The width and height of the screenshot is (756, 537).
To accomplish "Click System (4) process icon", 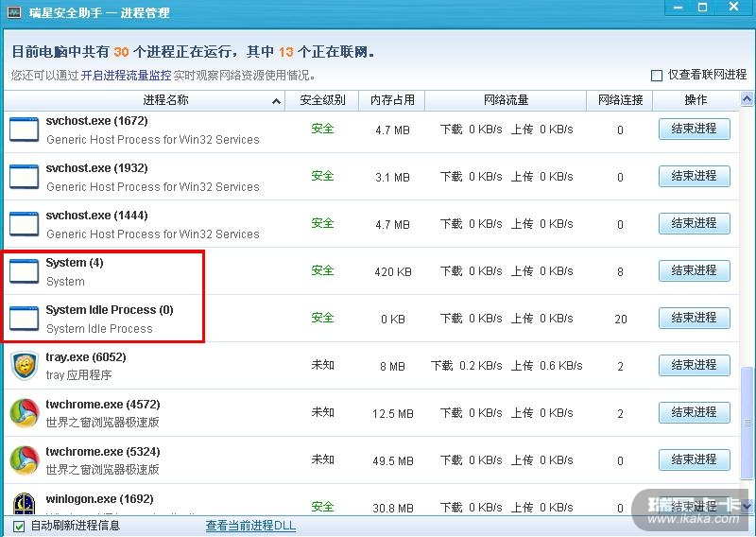I will 25,271.
